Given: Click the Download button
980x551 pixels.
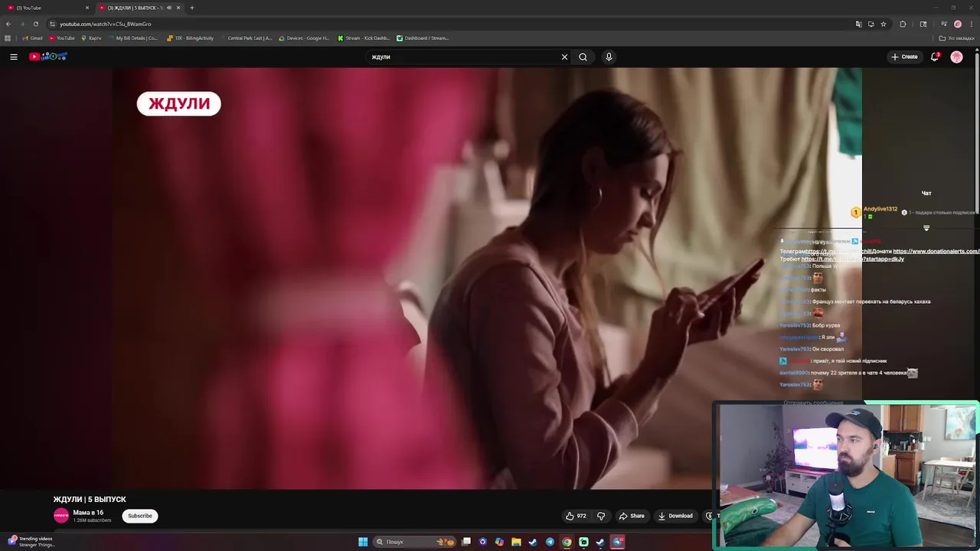Looking at the screenshot, I should coord(676,516).
